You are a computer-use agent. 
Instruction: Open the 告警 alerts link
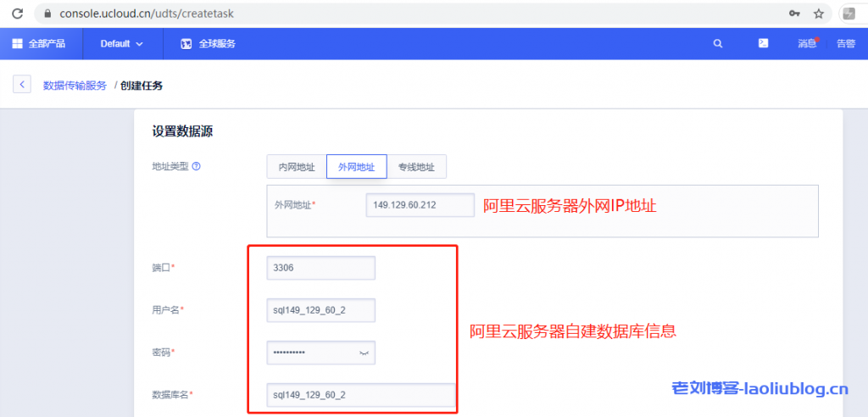[845, 43]
